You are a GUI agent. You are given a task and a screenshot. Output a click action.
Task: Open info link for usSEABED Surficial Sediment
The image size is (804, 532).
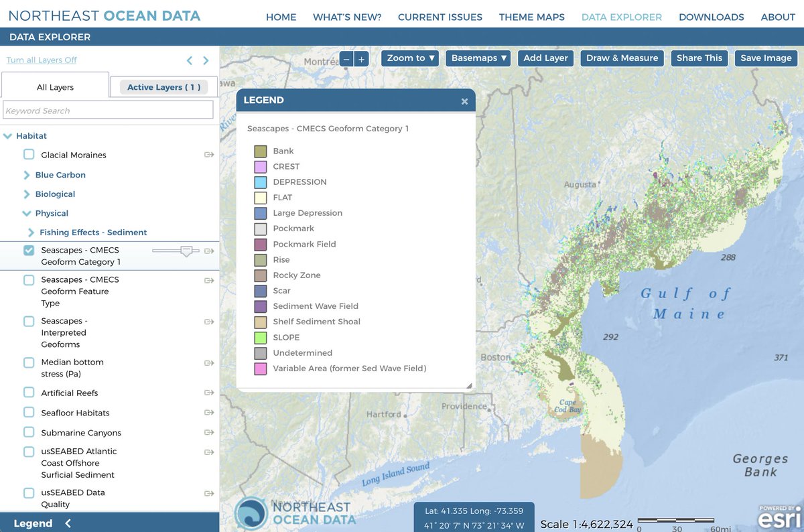(x=209, y=452)
